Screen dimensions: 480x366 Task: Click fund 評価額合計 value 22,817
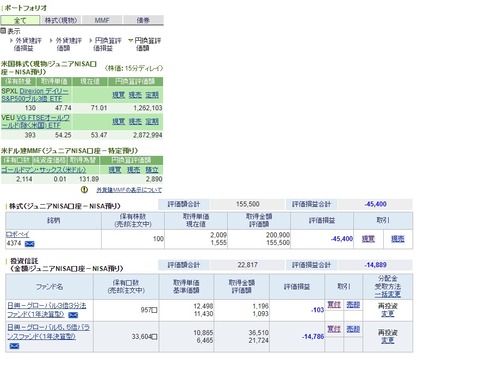click(x=248, y=265)
